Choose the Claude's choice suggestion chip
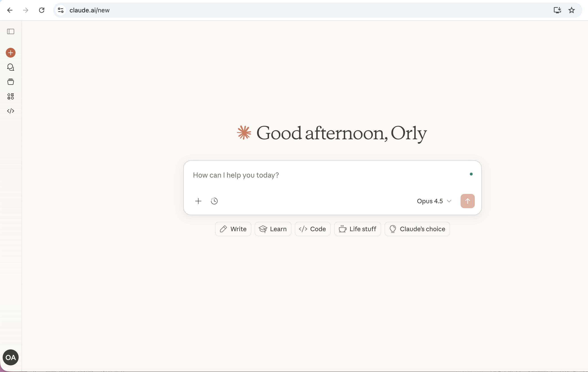 pos(417,229)
